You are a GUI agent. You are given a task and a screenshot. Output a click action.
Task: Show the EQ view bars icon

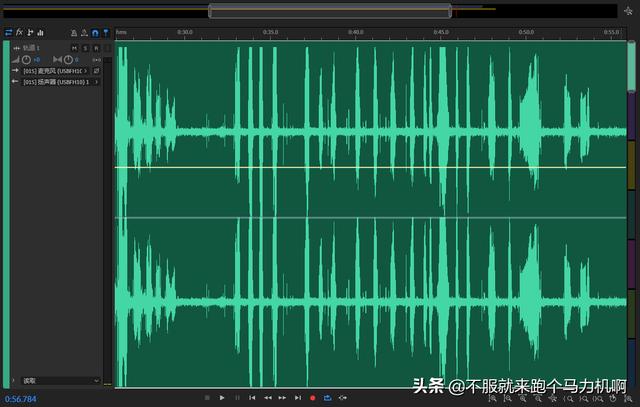pyautogui.click(x=40, y=32)
